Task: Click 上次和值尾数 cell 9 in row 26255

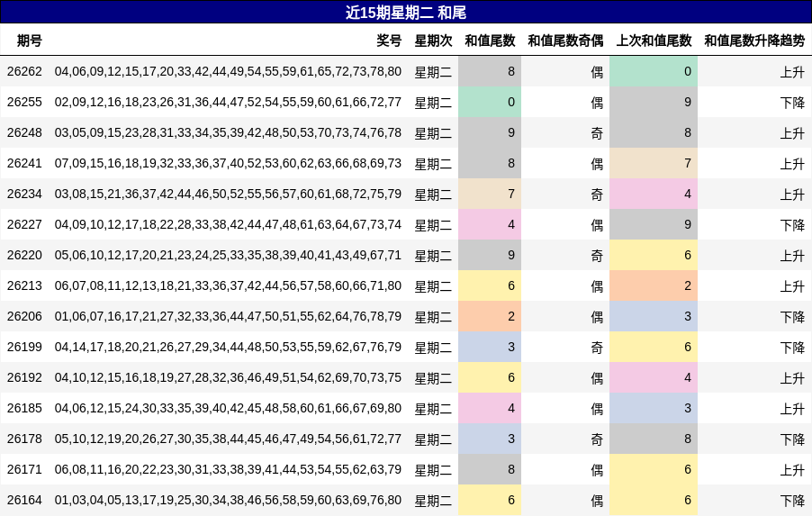Action: pyautogui.click(x=654, y=102)
